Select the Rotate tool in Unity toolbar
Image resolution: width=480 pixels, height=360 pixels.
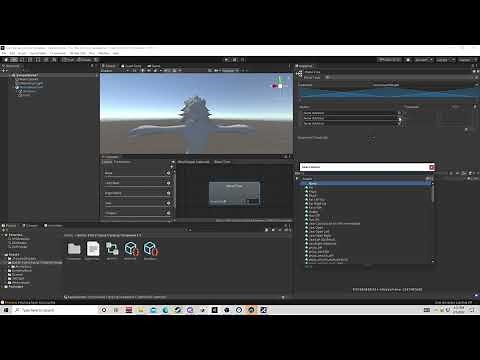click(x=22, y=60)
